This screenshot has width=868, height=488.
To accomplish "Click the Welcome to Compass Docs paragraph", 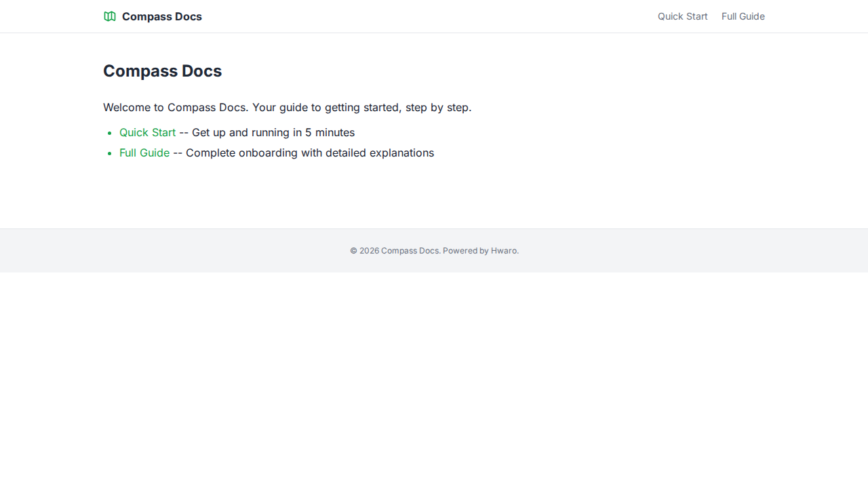I will click(x=287, y=108).
